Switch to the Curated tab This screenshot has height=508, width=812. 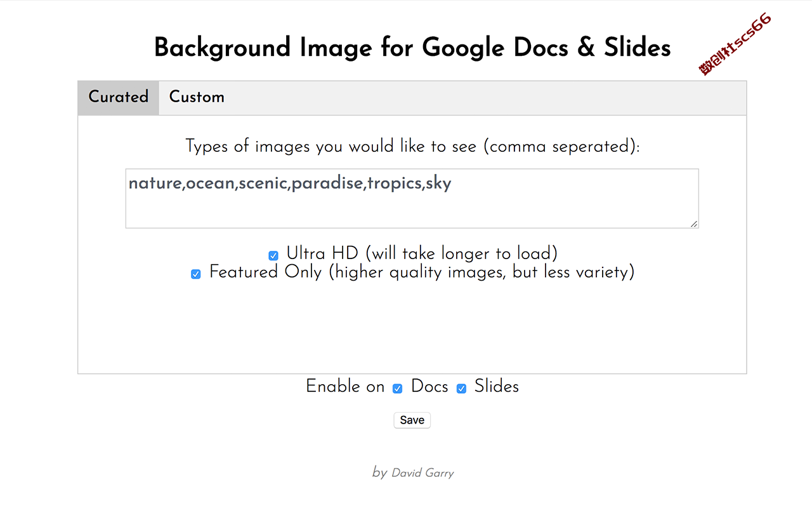point(119,98)
